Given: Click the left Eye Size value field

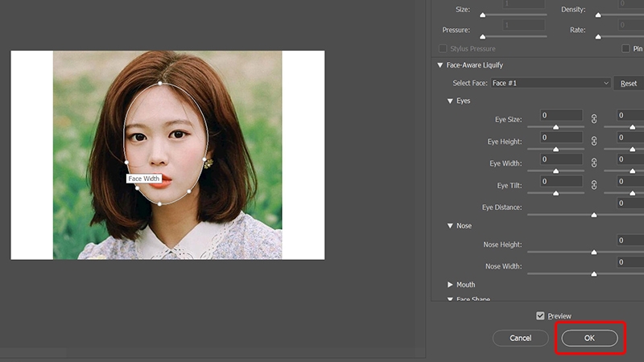Looking at the screenshot, I should pyautogui.click(x=561, y=115).
